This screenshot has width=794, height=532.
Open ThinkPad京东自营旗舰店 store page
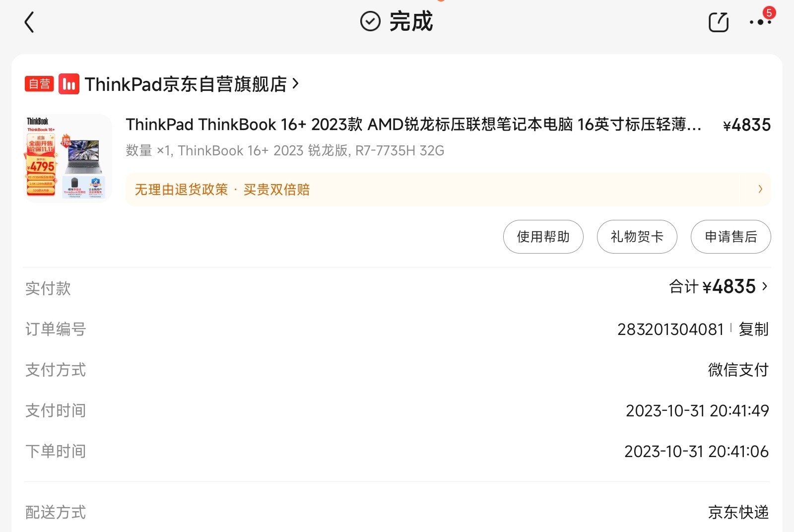[x=186, y=84]
